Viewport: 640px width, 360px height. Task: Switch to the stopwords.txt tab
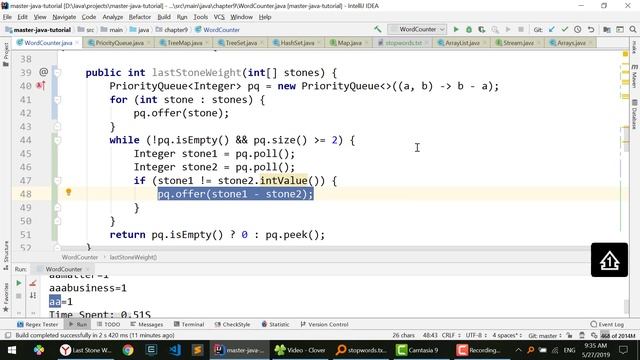pos(403,43)
